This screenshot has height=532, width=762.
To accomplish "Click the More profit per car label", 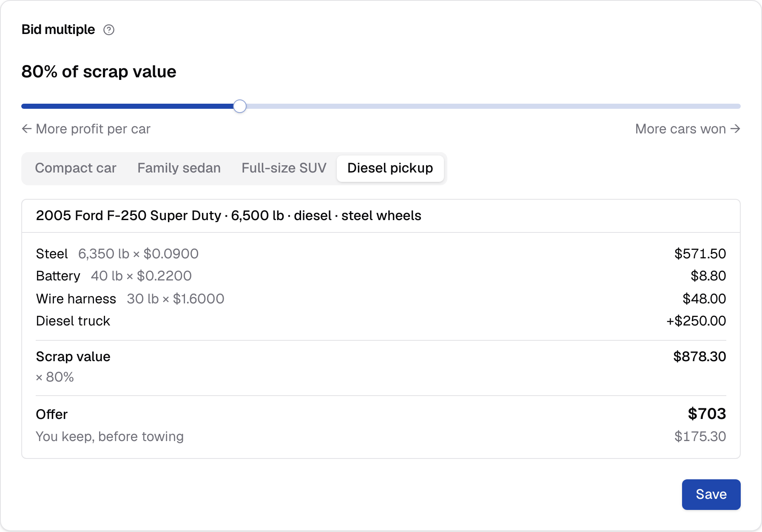I will 93,129.
